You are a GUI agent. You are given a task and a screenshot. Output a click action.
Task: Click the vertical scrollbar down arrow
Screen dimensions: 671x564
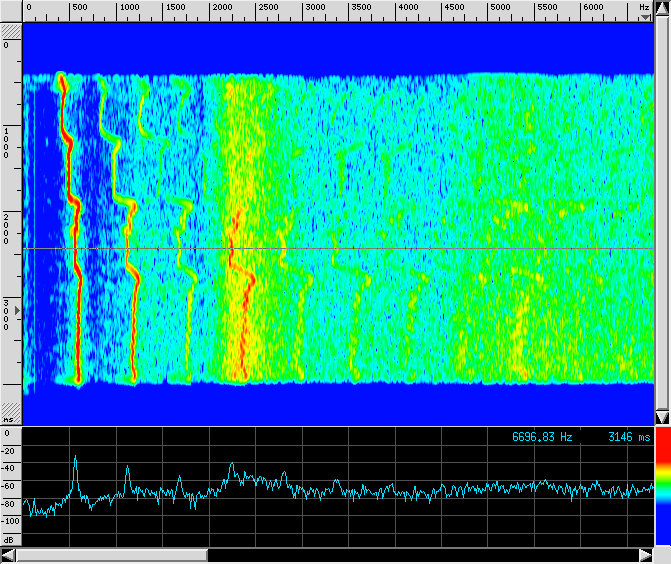(x=662, y=416)
